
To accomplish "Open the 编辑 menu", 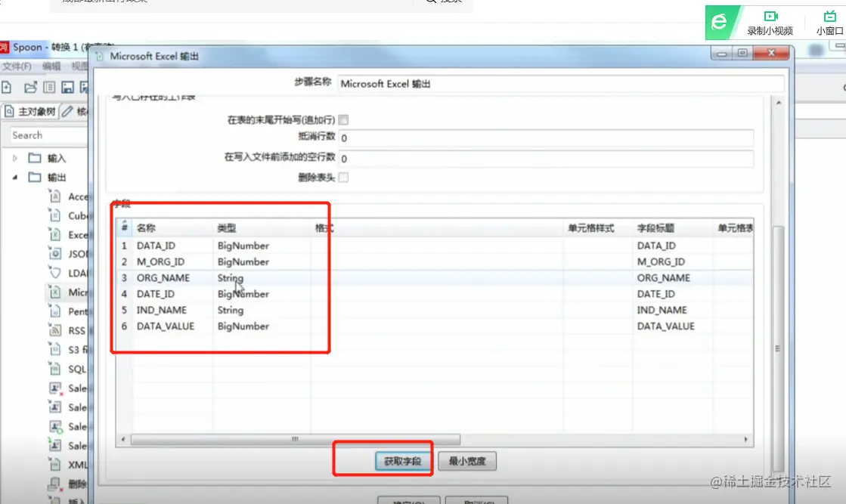I will [51, 66].
